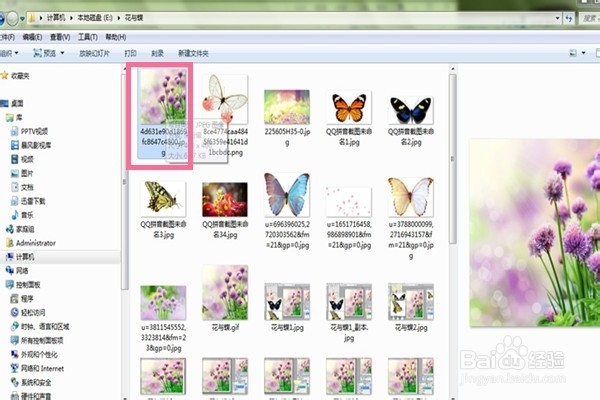Select the file 225605H35-0.jpg
This screenshot has width=600, height=400.
coord(287,118)
